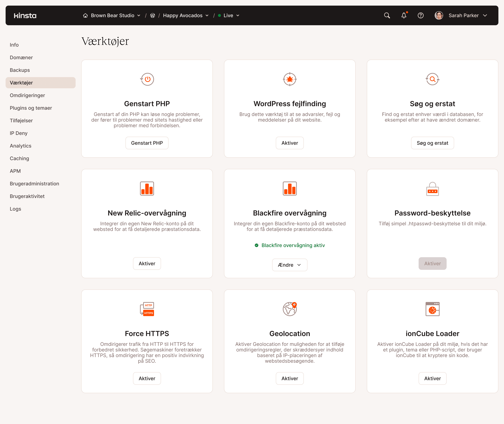Screen dimensions: 504x424
Task: Click the WordPress fejlfinding bug icon
Action: click(x=290, y=79)
